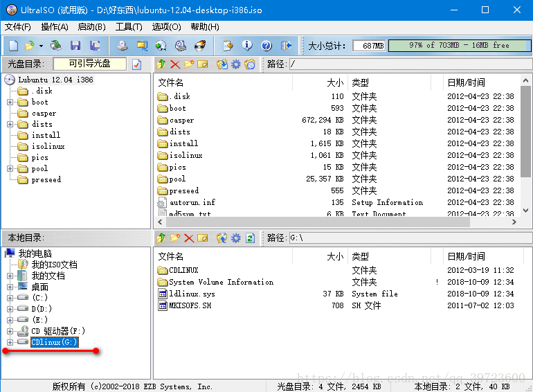Go up one level in image pane
Viewport: 533px width, 392px height.
tap(161, 64)
